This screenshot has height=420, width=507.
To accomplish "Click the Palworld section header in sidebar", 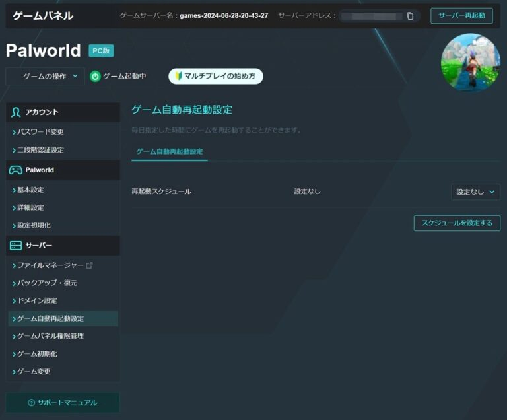I will click(x=63, y=170).
